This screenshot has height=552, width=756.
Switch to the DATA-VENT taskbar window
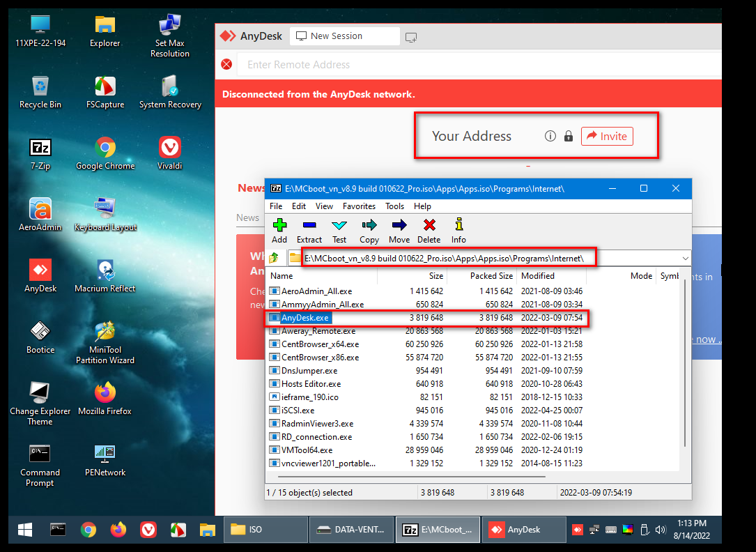[x=351, y=530]
